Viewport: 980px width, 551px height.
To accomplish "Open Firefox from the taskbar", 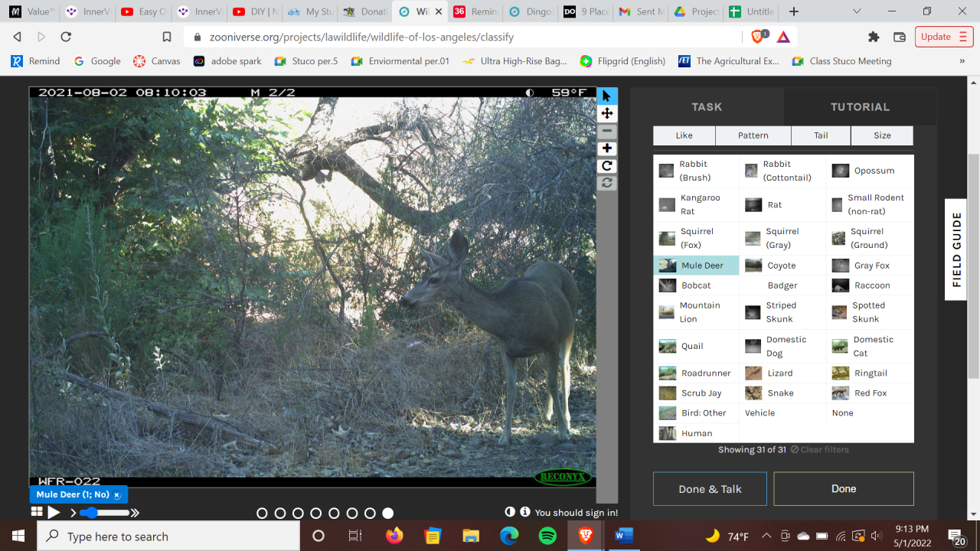I will click(394, 536).
